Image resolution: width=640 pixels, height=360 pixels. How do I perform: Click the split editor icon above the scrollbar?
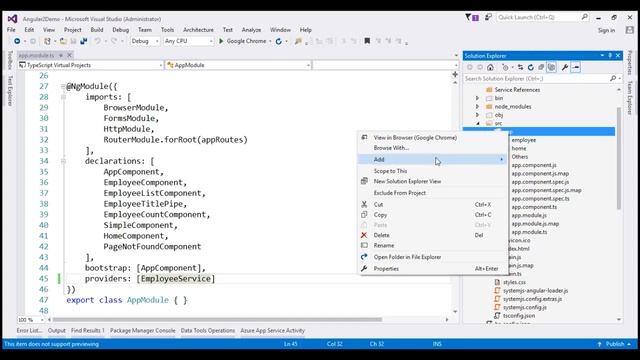point(455,74)
